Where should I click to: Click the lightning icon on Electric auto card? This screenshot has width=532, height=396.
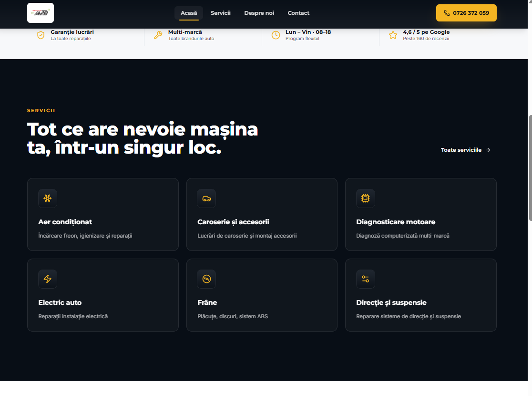pos(48,279)
